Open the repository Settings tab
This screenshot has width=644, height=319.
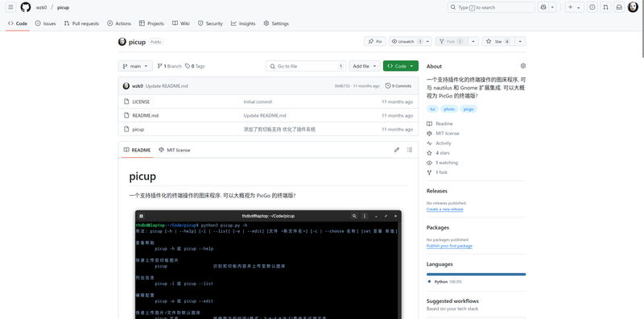click(x=276, y=23)
